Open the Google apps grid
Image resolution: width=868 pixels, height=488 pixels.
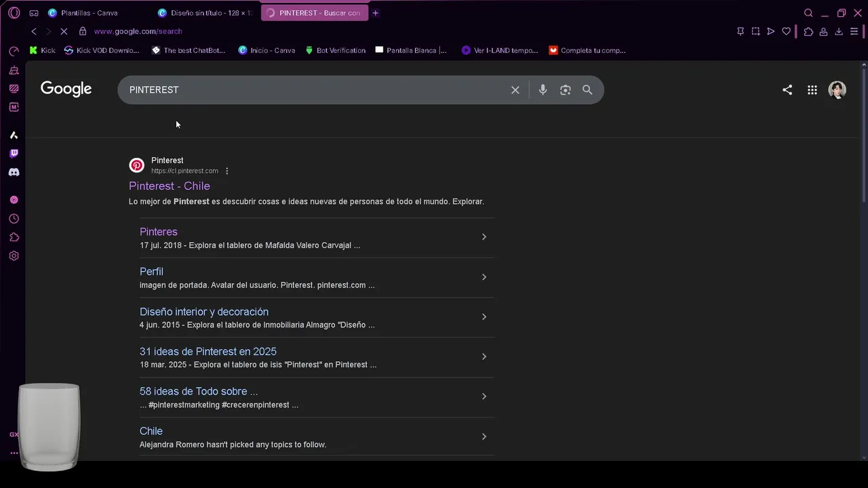[812, 89]
